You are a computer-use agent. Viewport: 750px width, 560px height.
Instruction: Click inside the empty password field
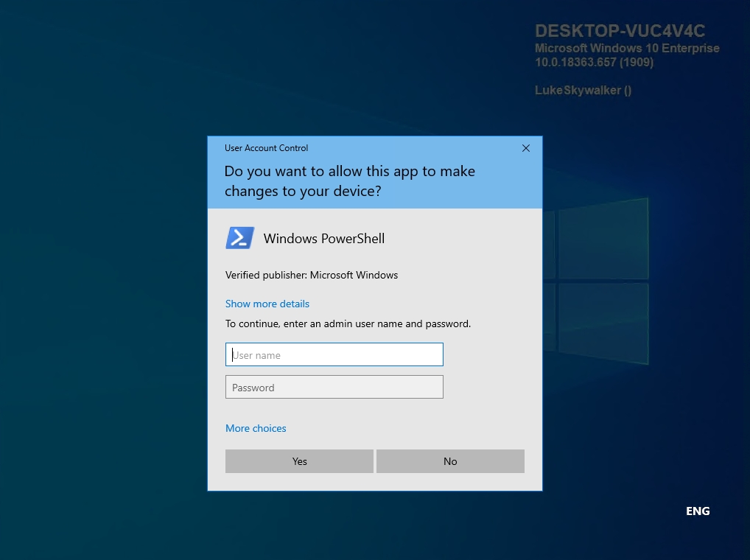[334, 387]
